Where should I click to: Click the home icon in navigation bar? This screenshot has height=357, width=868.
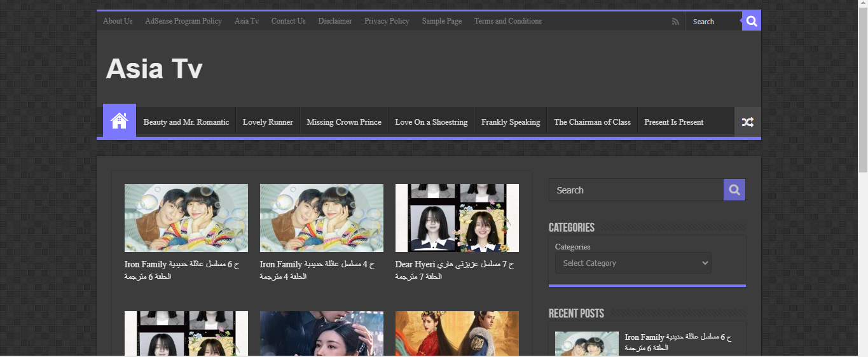coord(120,121)
